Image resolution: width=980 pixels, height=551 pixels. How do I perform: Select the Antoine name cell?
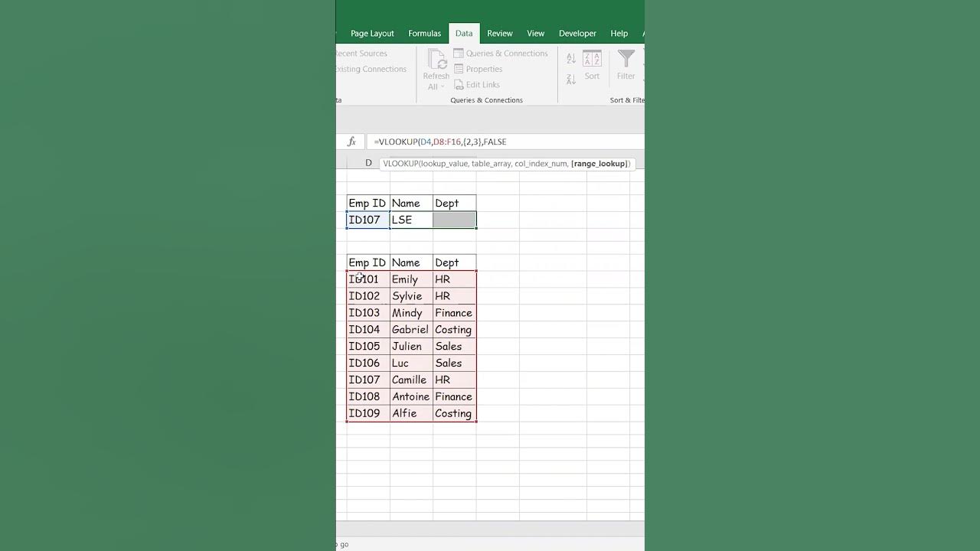click(x=411, y=397)
